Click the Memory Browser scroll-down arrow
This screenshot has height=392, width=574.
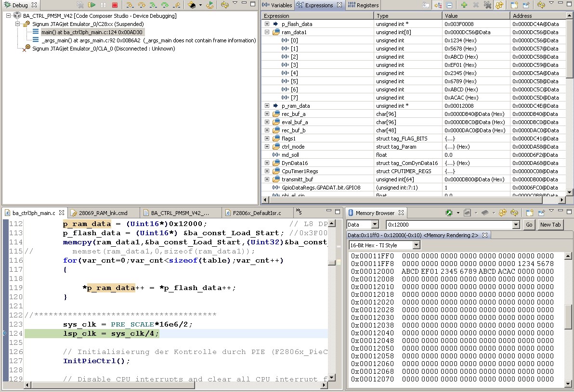click(568, 384)
